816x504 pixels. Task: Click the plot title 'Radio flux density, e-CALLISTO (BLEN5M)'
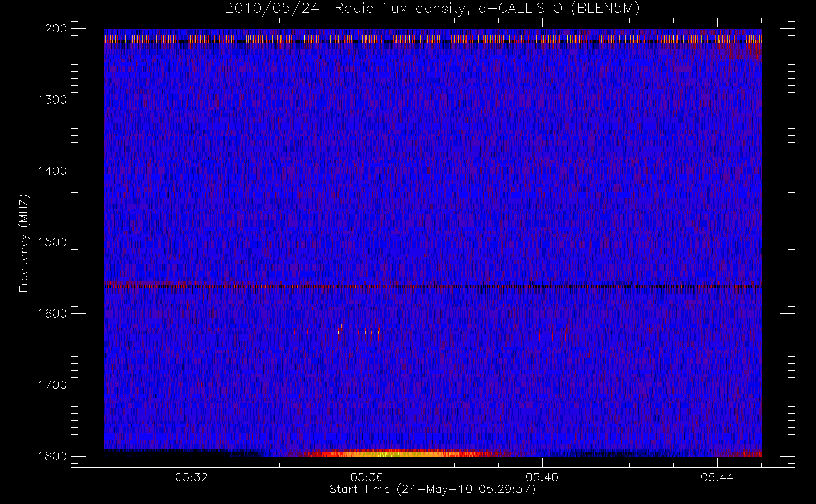487,9
